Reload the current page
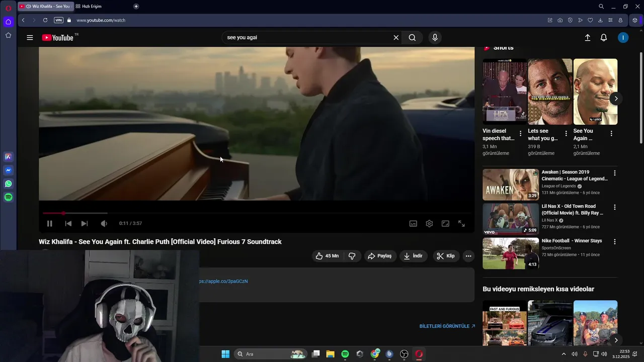Viewport: 644px width, 362px height. pyautogui.click(x=45, y=20)
